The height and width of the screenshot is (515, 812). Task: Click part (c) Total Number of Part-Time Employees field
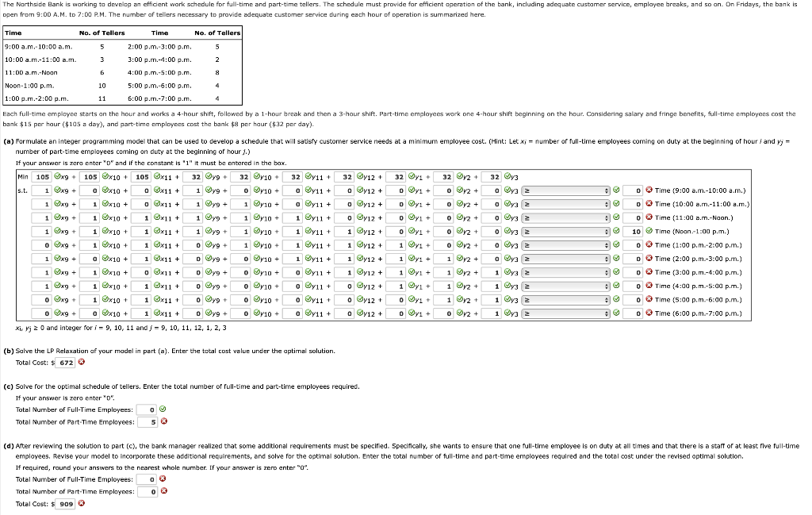point(147,422)
